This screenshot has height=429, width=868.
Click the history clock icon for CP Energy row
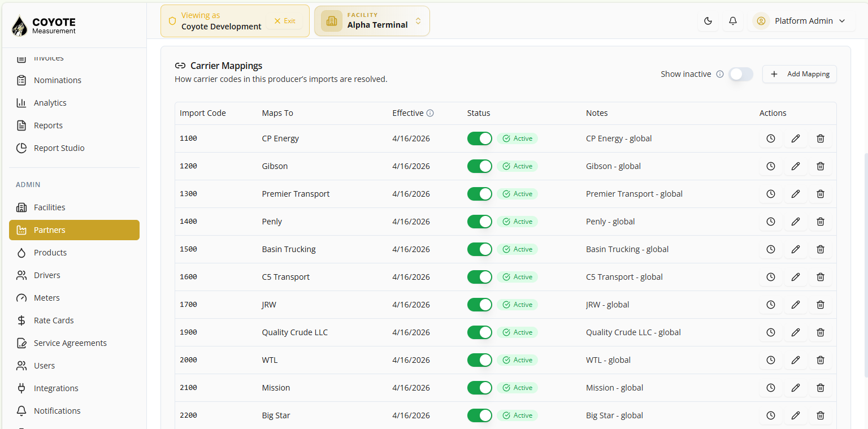coord(771,138)
